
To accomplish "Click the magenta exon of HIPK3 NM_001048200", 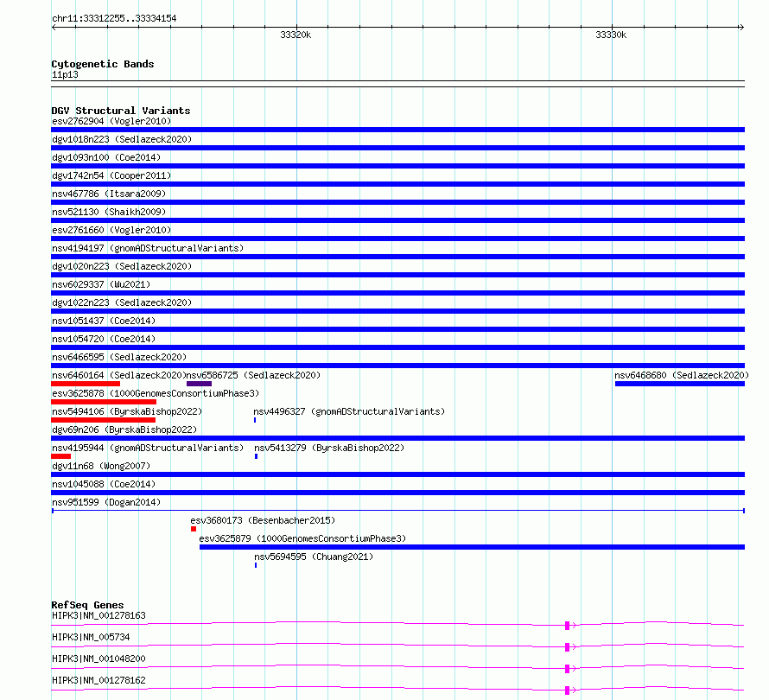I will 567,668.
